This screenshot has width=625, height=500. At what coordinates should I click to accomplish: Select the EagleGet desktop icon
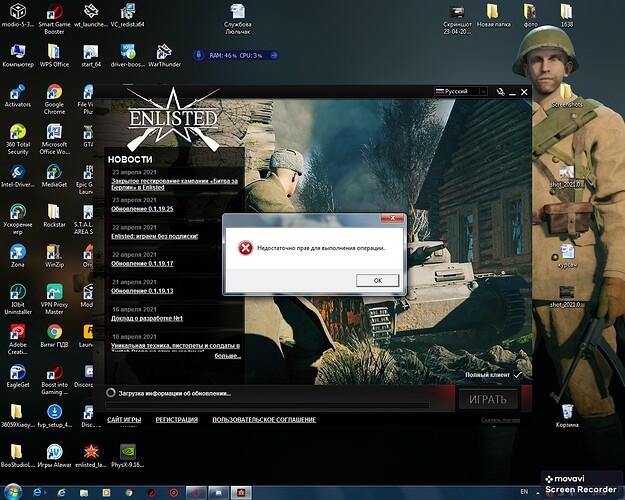pos(18,376)
